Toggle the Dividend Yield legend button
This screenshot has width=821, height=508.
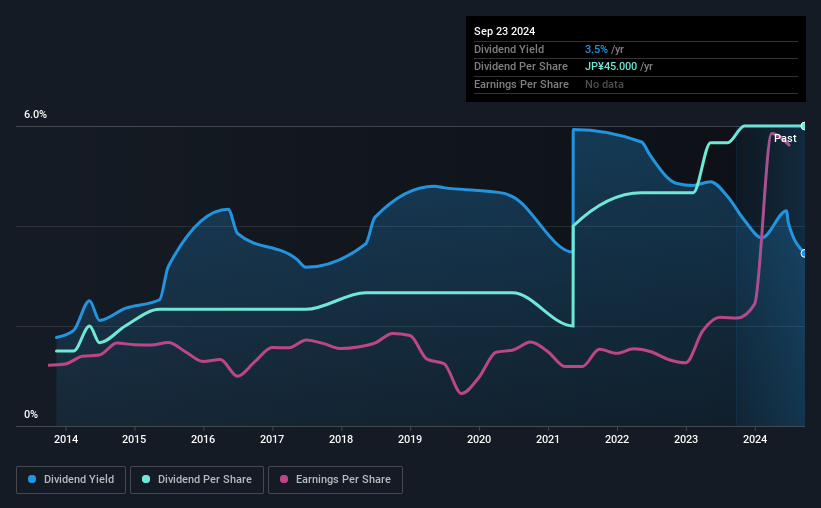pyautogui.click(x=71, y=480)
